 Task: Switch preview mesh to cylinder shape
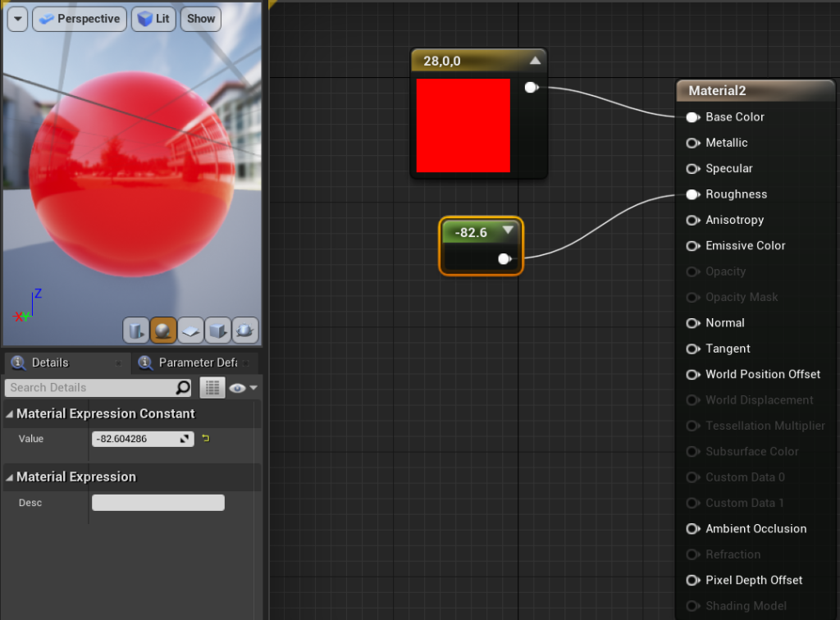(135, 331)
